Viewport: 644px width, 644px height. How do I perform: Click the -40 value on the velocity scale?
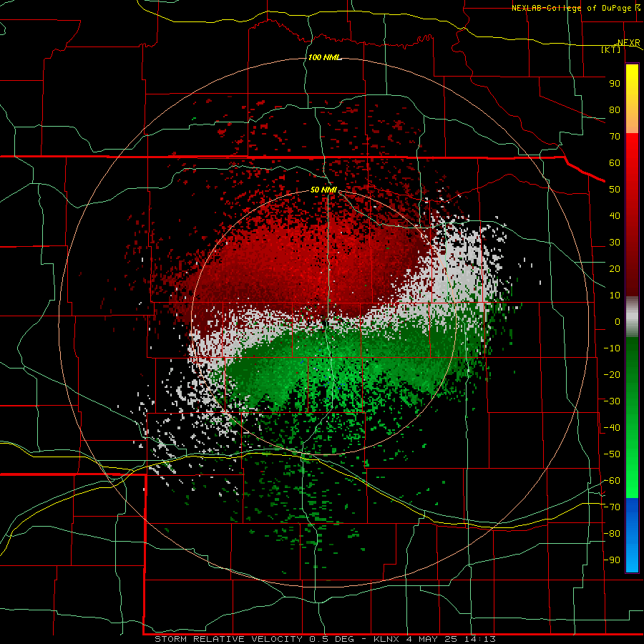[612, 428]
